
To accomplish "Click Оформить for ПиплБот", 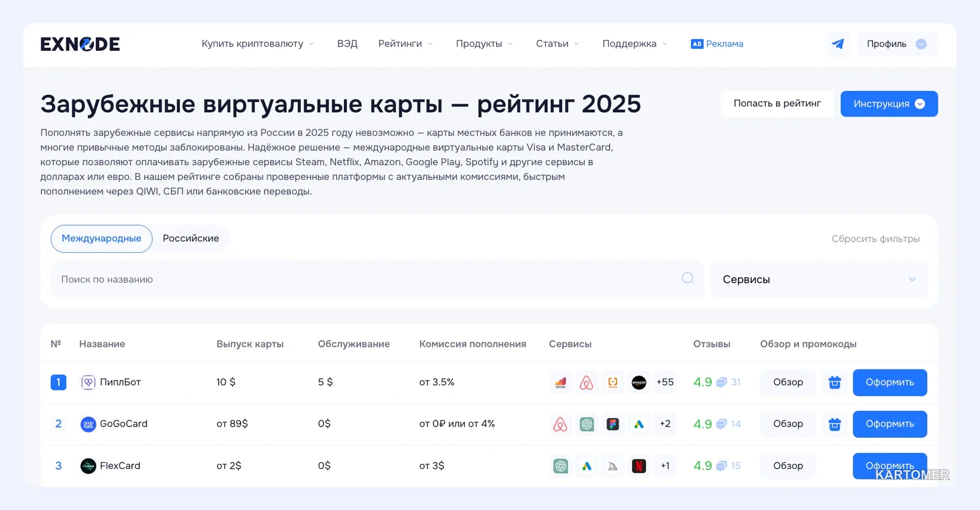I will (890, 382).
